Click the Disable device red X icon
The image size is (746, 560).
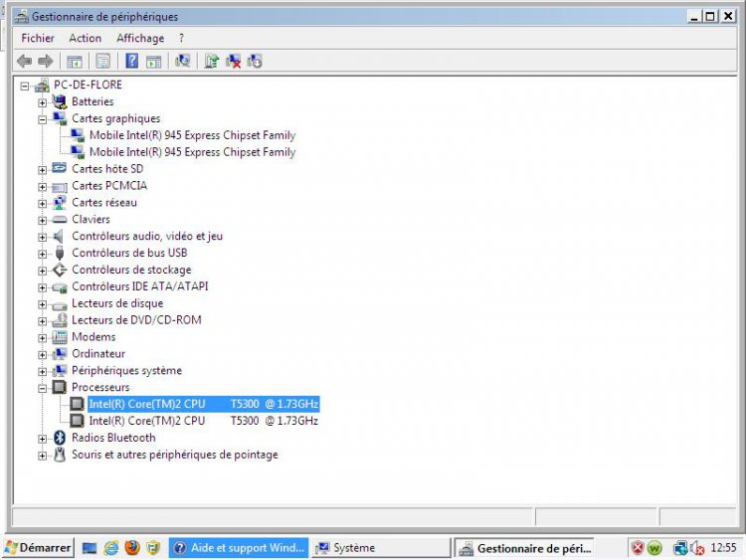(233, 61)
